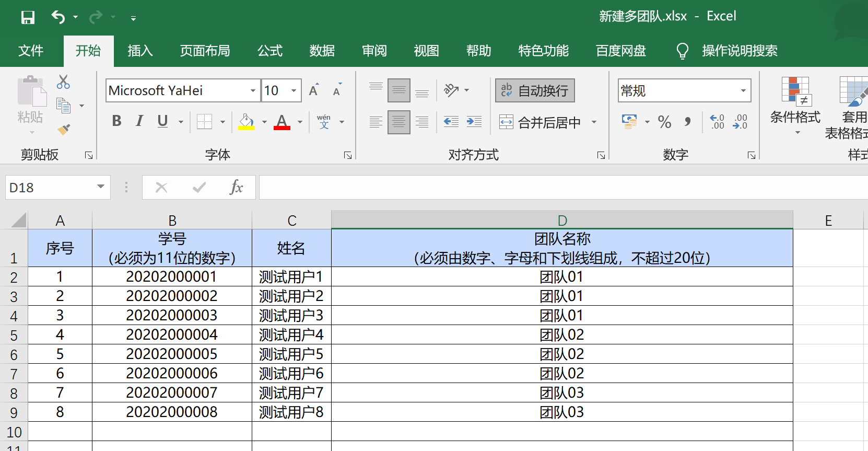868x451 pixels.
Task: Switch to the 页面布局 tab
Action: (205, 51)
